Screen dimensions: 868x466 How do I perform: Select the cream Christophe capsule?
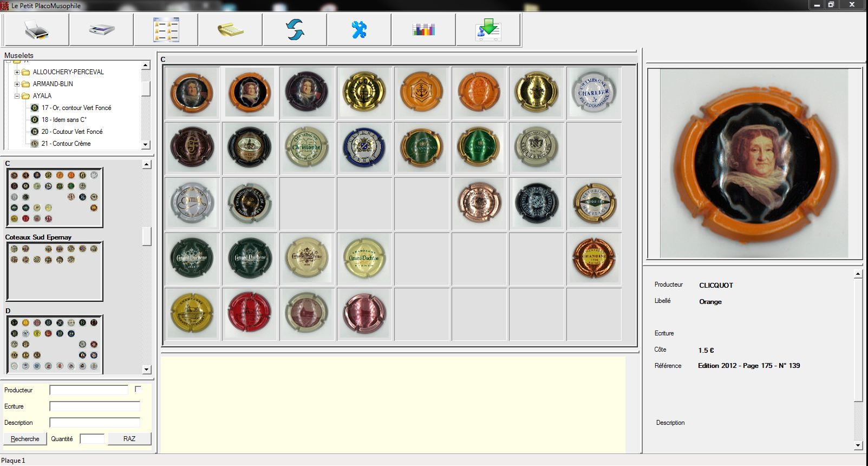[x=306, y=148]
